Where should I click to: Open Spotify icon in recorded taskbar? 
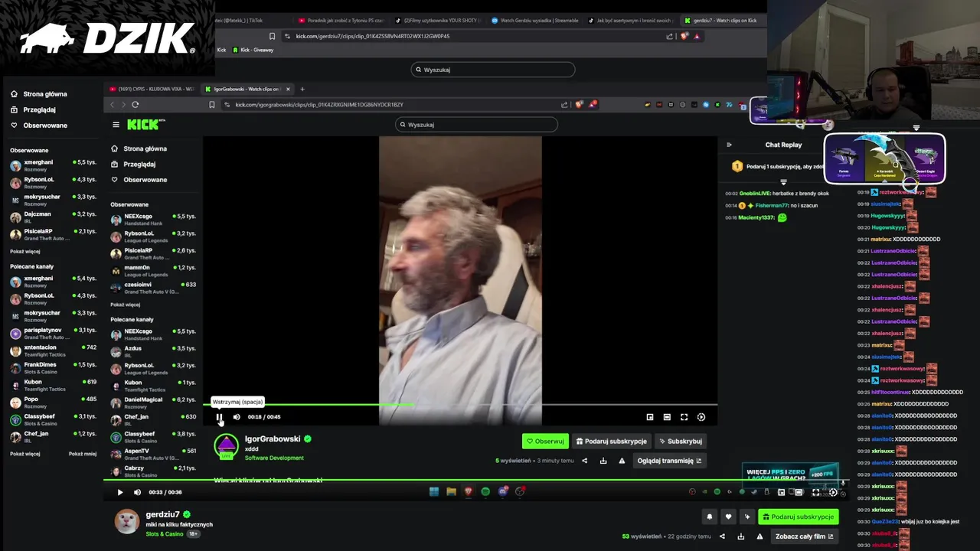[x=485, y=492]
